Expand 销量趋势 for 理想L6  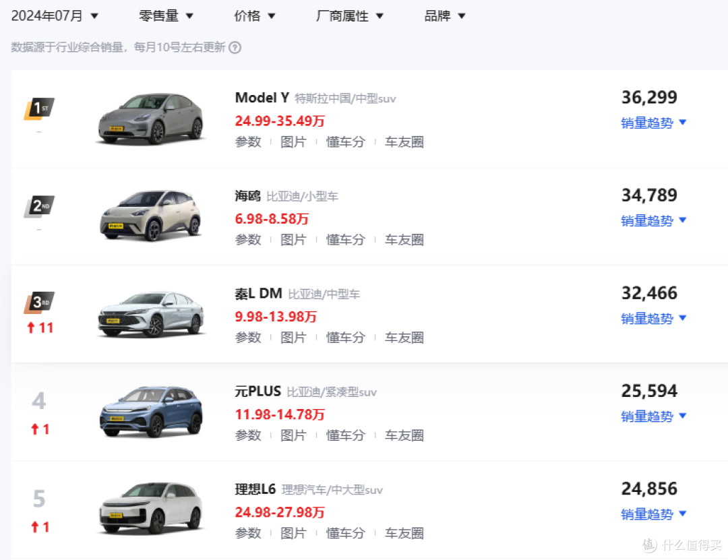tap(653, 514)
